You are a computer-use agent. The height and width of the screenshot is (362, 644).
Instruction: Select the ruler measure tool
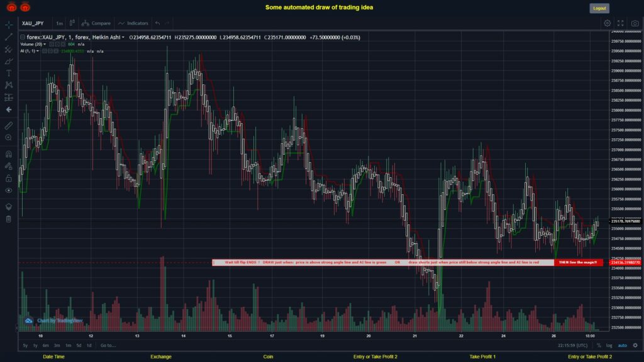pyautogui.click(x=9, y=126)
